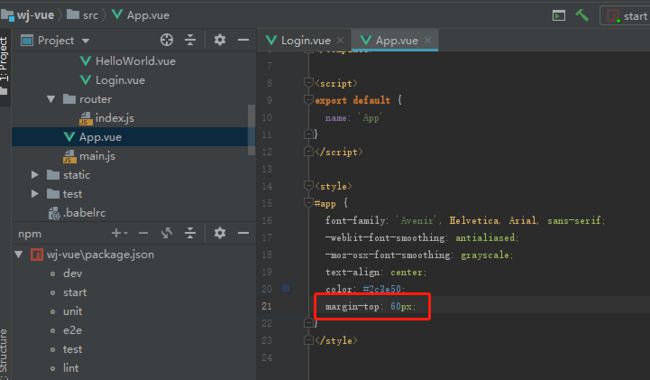Open Project panel settings gear
Image resolution: width=650 pixels, height=380 pixels.
(x=220, y=40)
